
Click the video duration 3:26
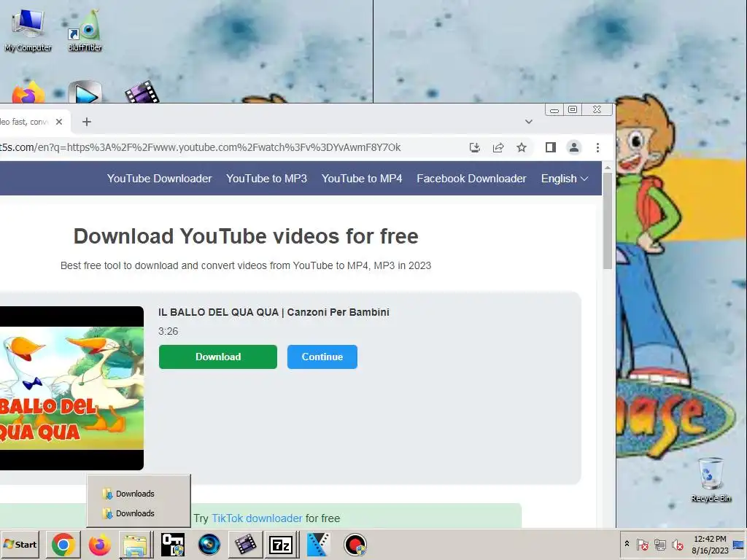click(169, 332)
